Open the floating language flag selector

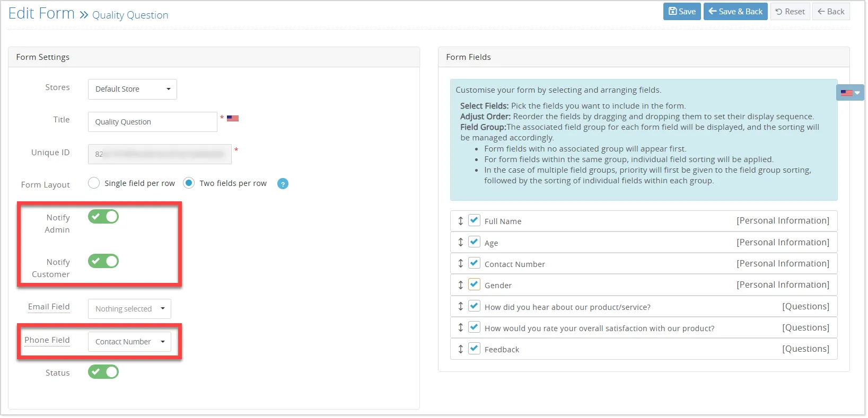tap(850, 93)
